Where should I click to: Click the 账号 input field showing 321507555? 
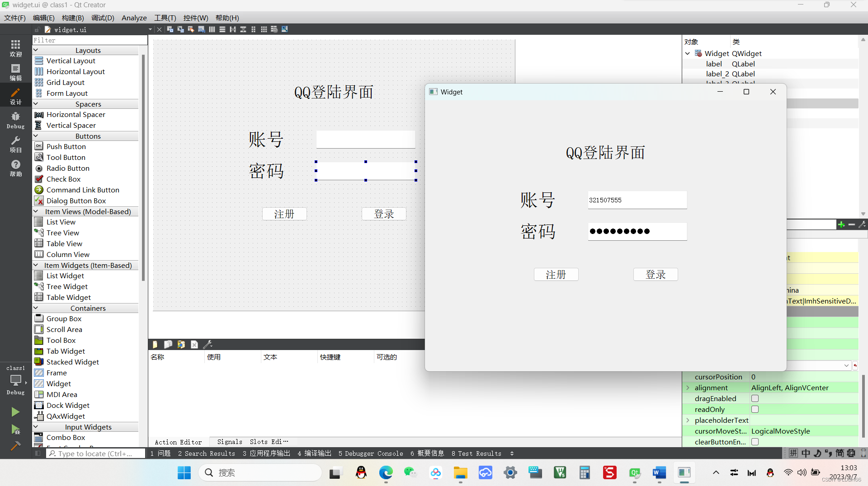[x=637, y=200]
